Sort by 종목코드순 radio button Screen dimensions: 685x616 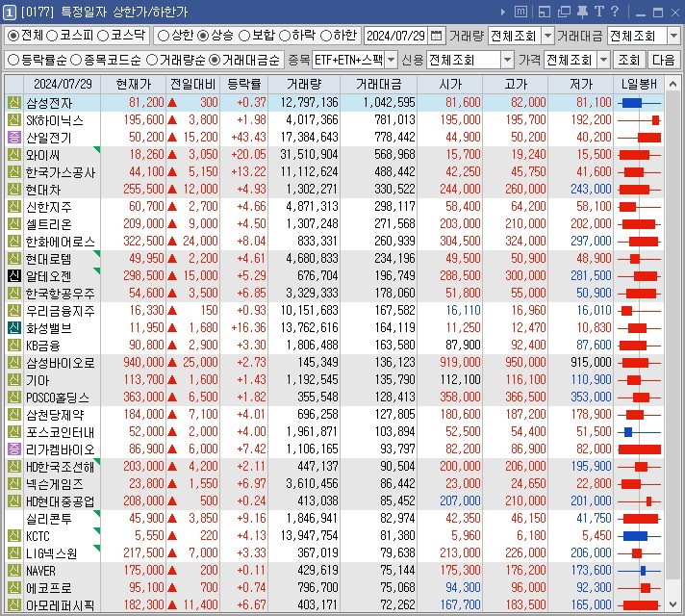click(x=76, y=60)
